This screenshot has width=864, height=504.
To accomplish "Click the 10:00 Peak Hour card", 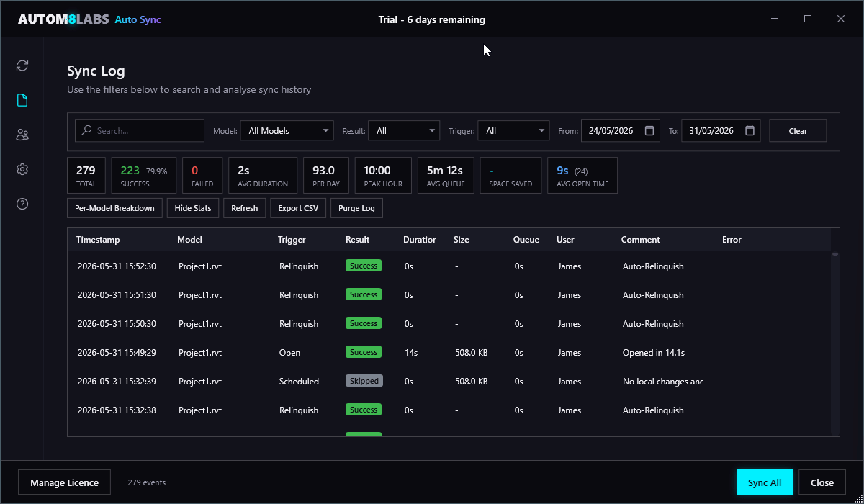I will (x=383, y=176).
